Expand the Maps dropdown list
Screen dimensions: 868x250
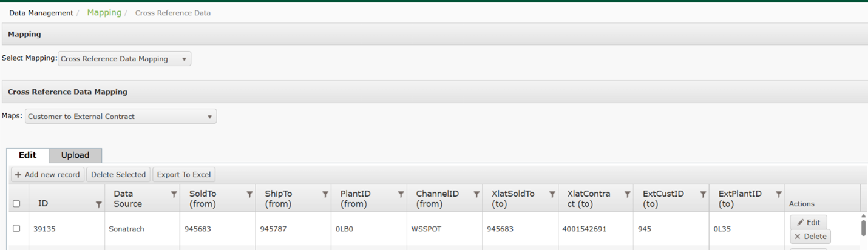[x=121, y=117]
